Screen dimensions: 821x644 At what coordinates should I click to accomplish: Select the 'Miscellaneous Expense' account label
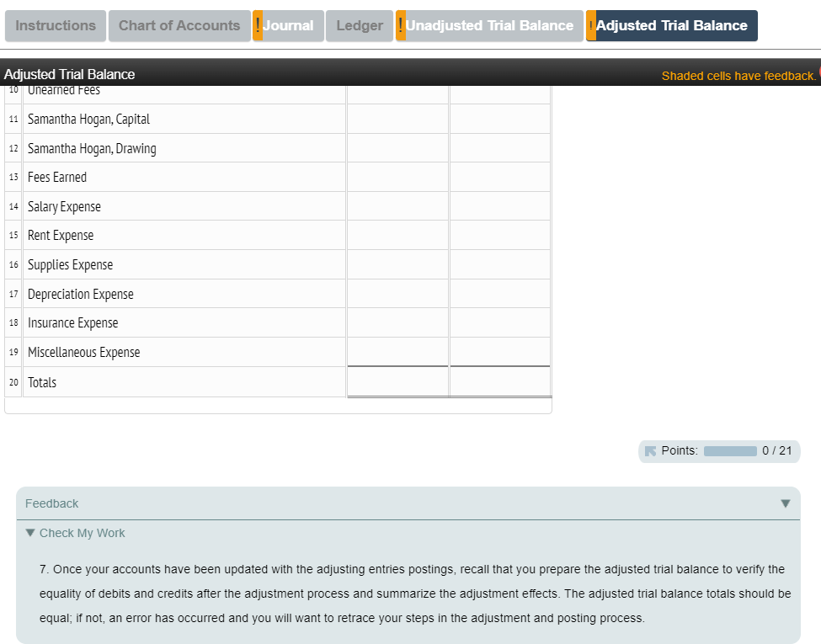pyautogui.click(x=83, y=353)
